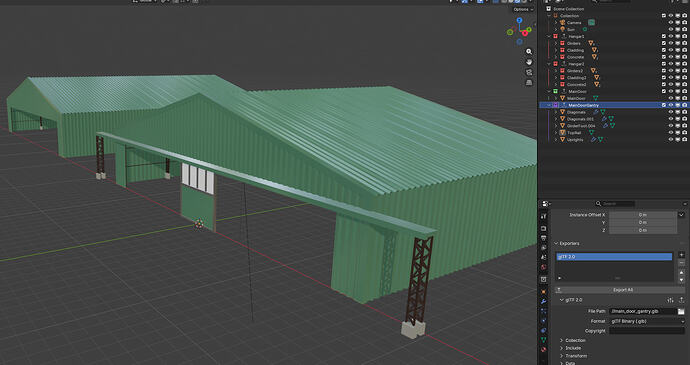Click the zoom magnifier icon in viewport

coord(529,52)
